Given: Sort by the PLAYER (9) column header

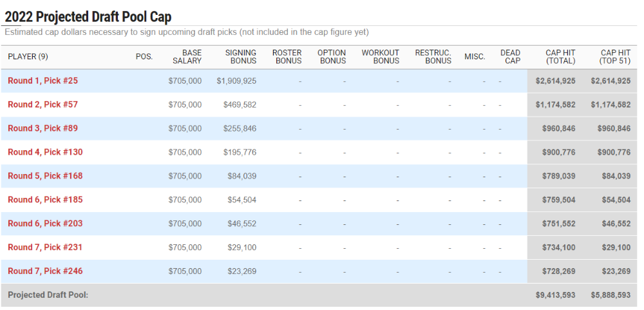Looking at the screenshot, I should [x=28, y=57].
